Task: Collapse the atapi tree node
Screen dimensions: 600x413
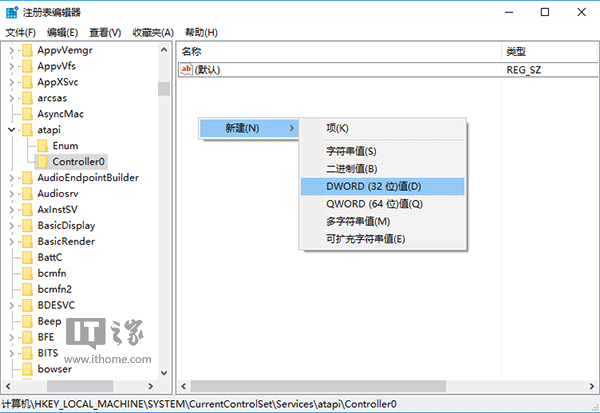Action: (x=11, y=130)
